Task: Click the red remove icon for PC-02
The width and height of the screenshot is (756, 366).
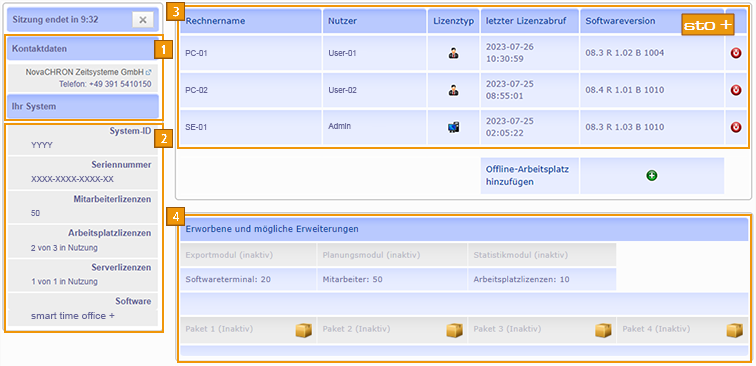Action: [x=736, y=90]
